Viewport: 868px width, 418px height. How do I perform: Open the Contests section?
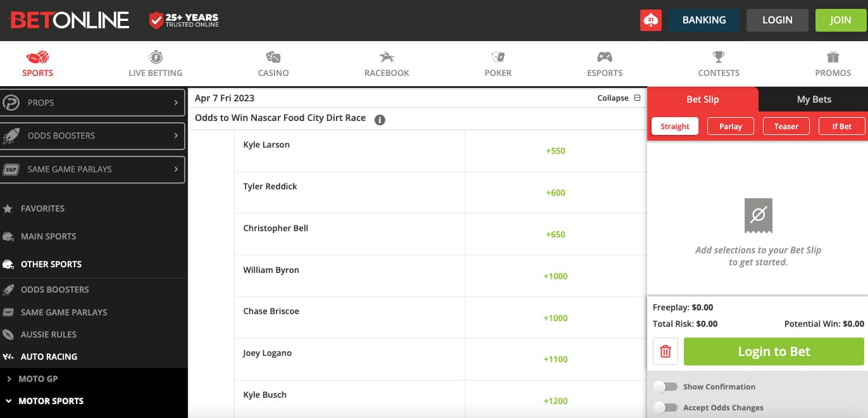(x=719, y=65)
